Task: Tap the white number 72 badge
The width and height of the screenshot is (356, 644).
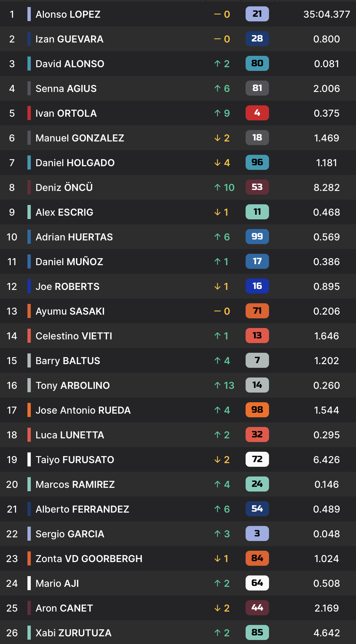Action: point(257,459)
